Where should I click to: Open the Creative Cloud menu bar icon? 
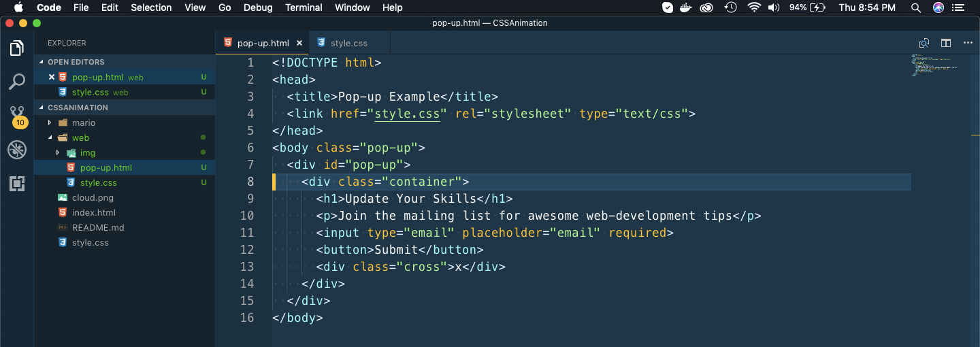[707, 7]
